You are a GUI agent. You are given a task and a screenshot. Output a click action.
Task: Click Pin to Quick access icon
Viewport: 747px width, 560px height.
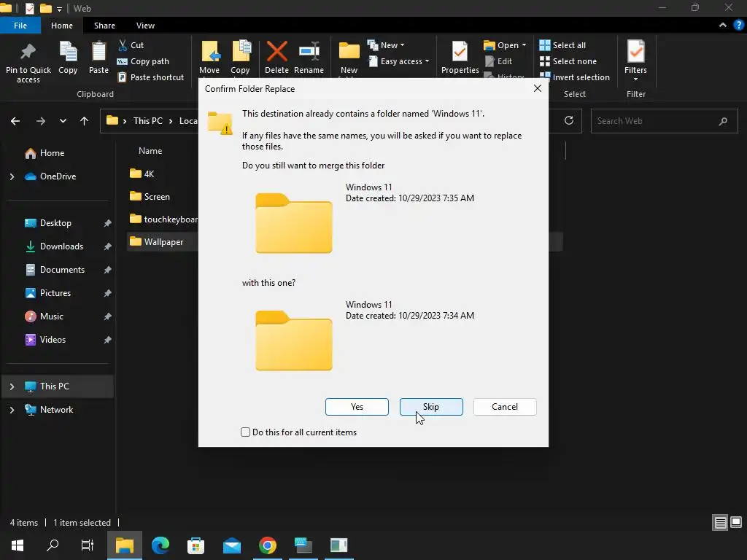click(x=28, y=52)
